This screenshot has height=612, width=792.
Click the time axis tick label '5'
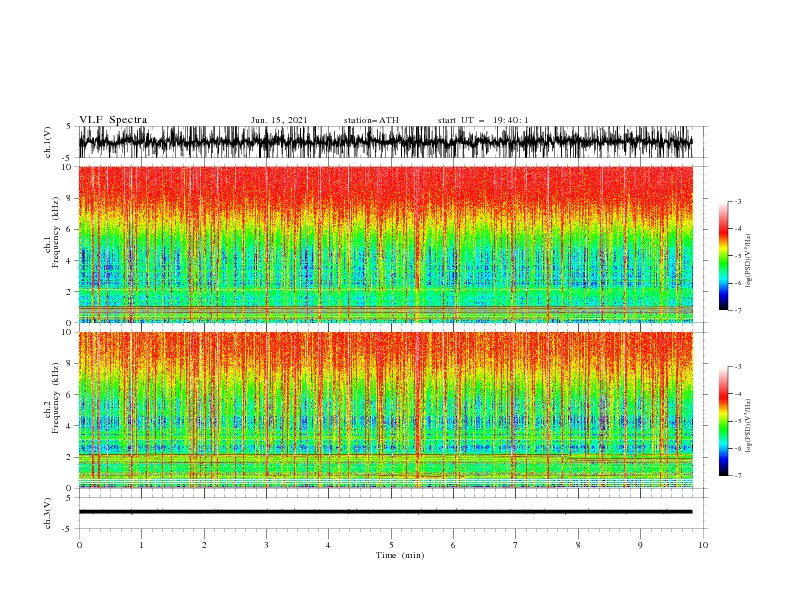tap(391, 545)
